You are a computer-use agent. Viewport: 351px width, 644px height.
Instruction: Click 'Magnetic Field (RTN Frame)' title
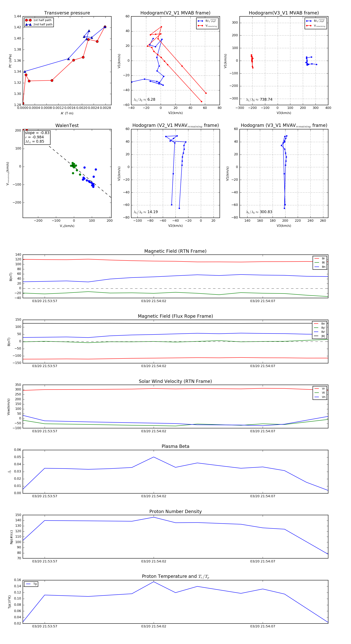[175, 251]
